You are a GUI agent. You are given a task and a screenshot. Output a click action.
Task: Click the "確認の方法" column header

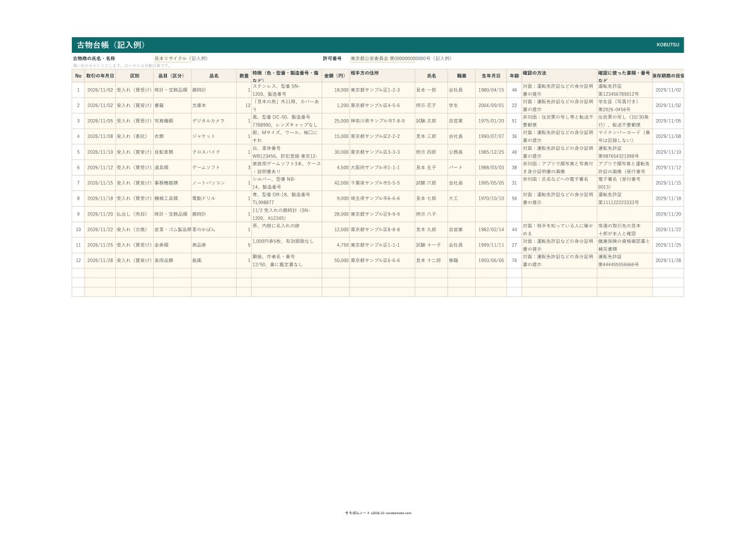[559, 76]
